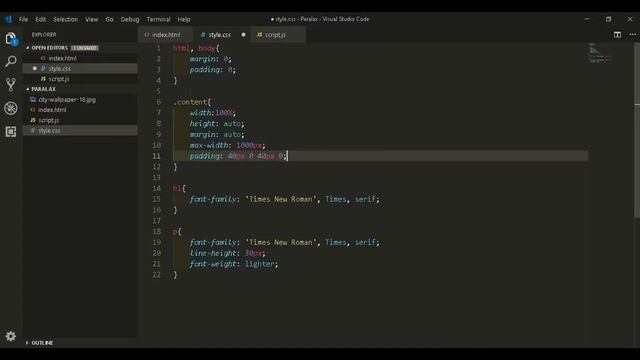Click the editor vertical scrollbar
The height and width of the screenshot is (360, 640).
click(x=637, y=131)
